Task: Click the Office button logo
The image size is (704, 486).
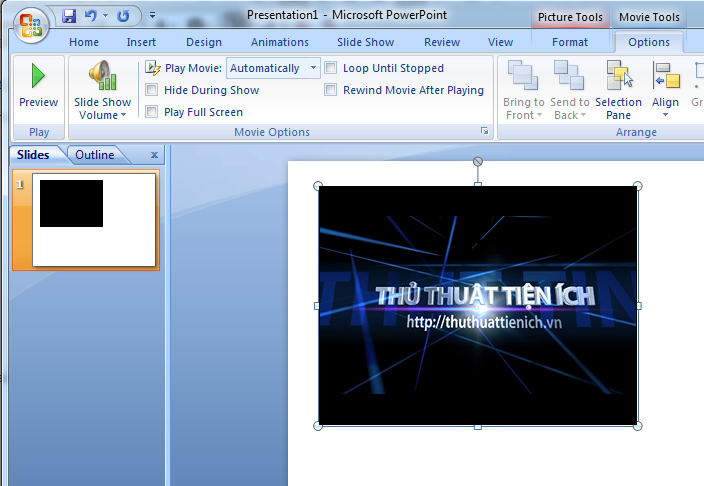Action: click(30, 23)
